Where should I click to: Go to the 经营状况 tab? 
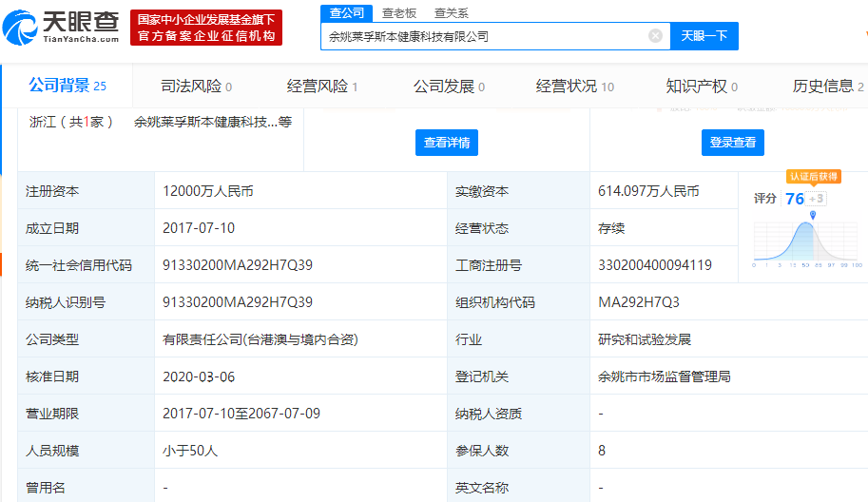(574, 87)
